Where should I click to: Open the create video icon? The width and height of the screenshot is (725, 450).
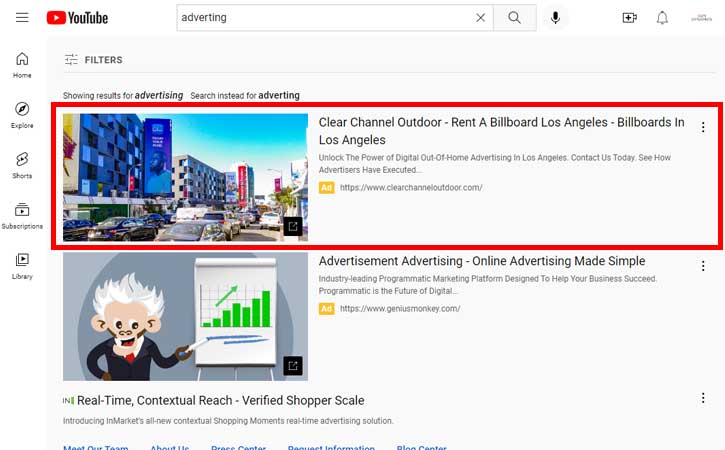click(629, 18)
